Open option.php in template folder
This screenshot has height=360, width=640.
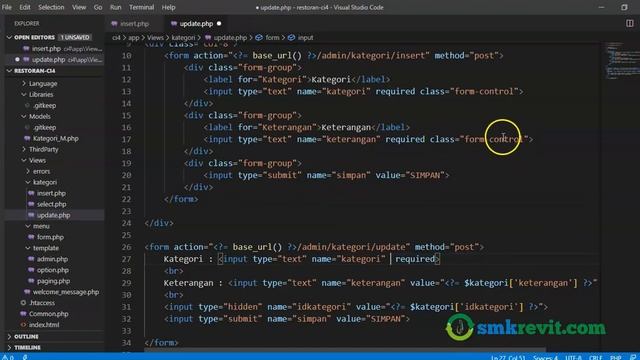54,270
